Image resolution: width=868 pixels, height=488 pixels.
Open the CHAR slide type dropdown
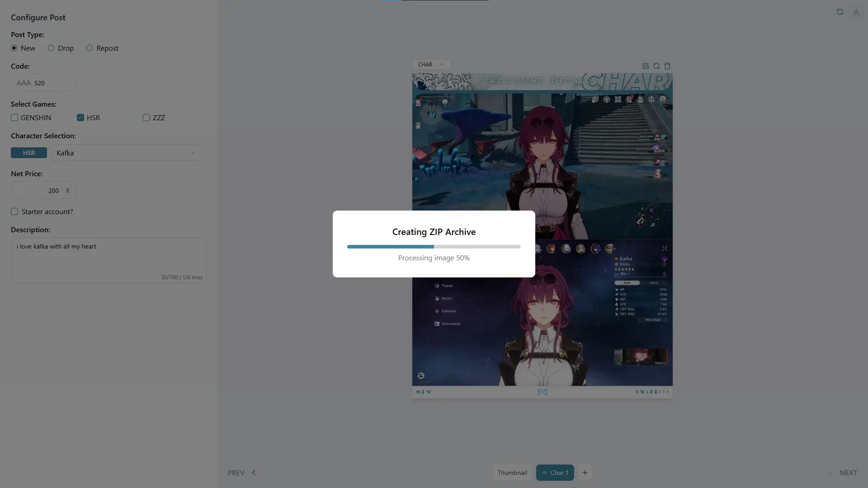click(x=431, y=65)
